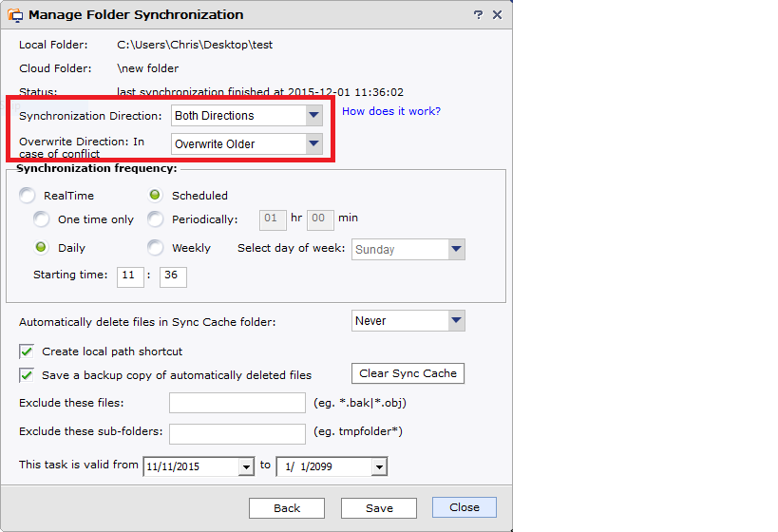778x532 pixels.
Task: Uncheck Save a backup copy checkbox
Action: [x=27, y=375]
